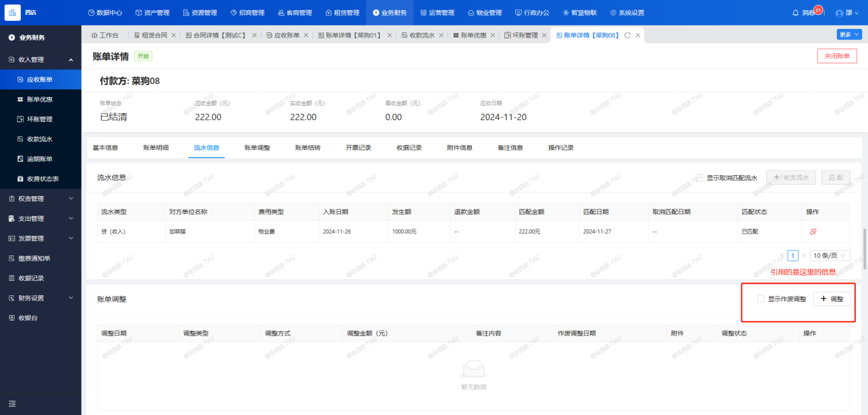Collapse sidebar with bottom menu icon
Image resolution: width=868 pixels, height=415 pixels.
click(x=12, y=403)
